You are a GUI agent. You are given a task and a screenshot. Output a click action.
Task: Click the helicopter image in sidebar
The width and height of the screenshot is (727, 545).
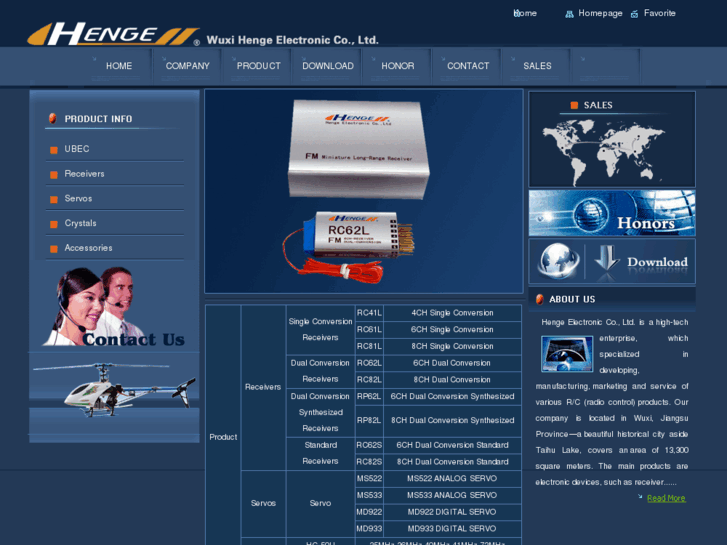coord(113,387)
